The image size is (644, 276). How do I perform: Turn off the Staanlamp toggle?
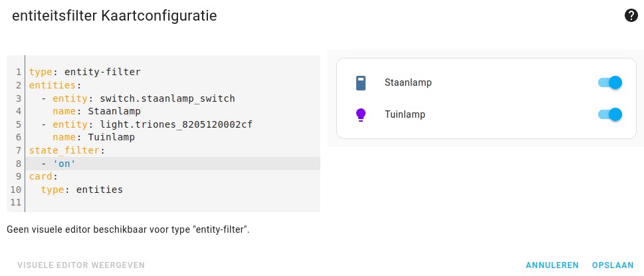click(x=610, y=82)
